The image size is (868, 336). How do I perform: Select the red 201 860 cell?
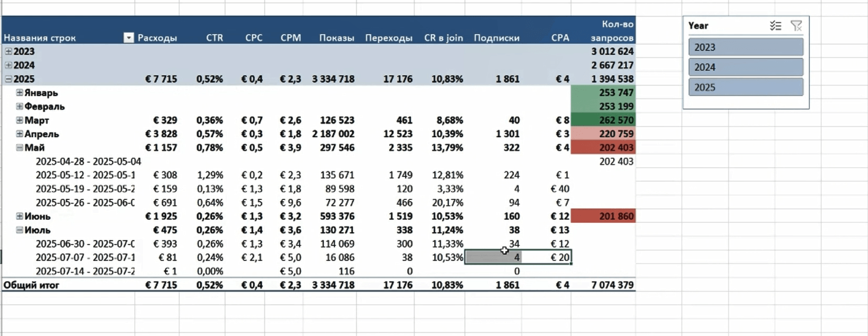pyautogui.click(x=603, y=216)
